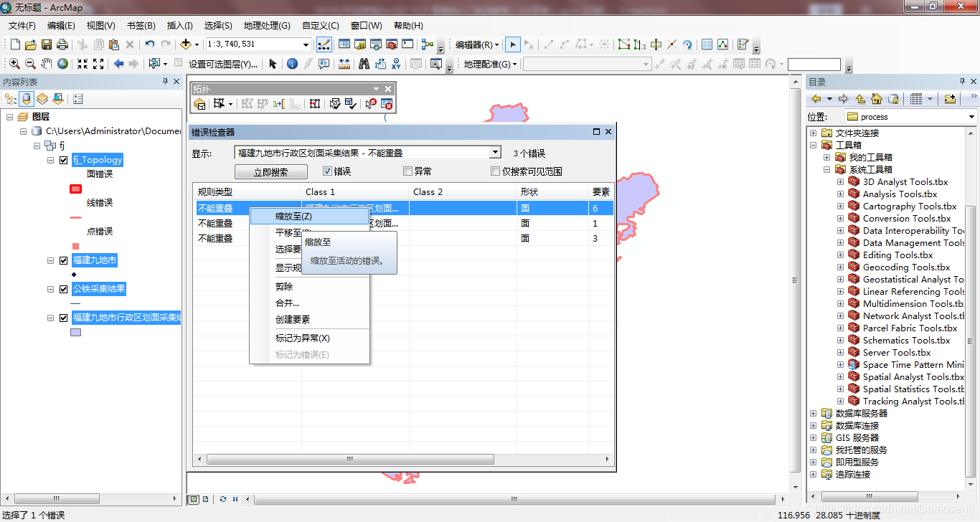980x522 pixels.
Task: Click 设置可选图层(Y)... button
Action: [223, 64]
